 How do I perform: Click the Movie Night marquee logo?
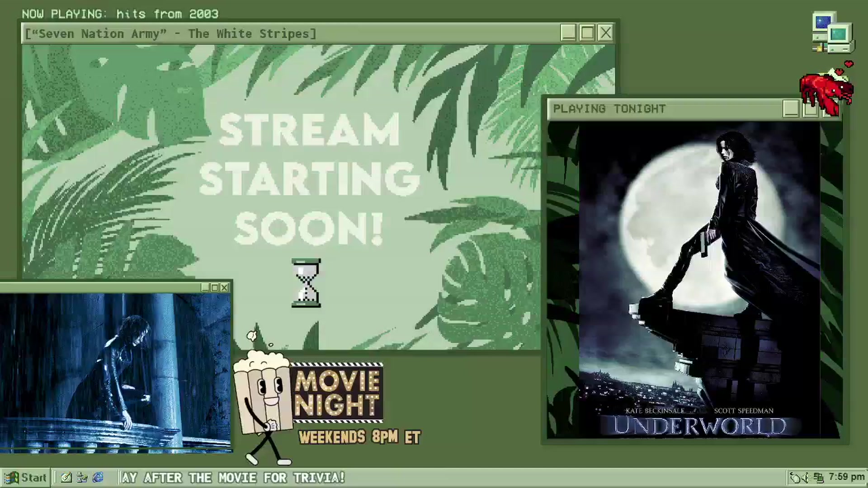tap(338, 393)
